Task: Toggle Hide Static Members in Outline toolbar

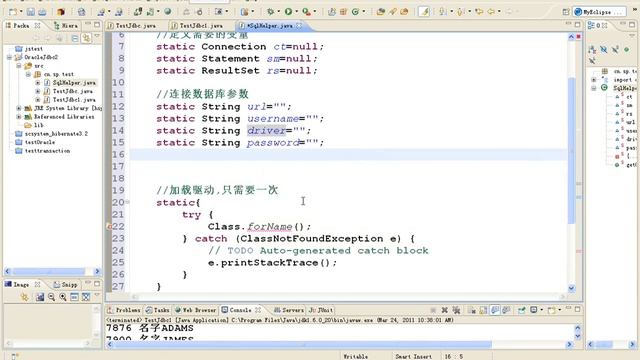Action: pyautogui.click(x=615, y=50)
